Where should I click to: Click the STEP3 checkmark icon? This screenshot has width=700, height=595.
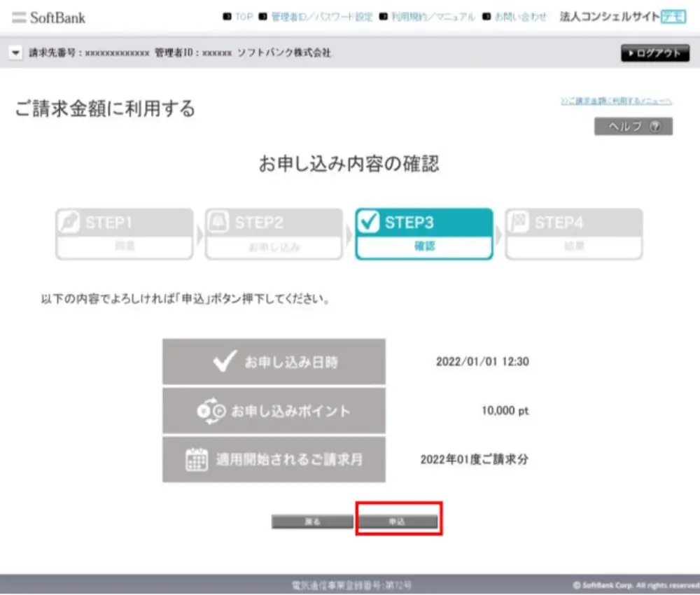pos(368,222)
